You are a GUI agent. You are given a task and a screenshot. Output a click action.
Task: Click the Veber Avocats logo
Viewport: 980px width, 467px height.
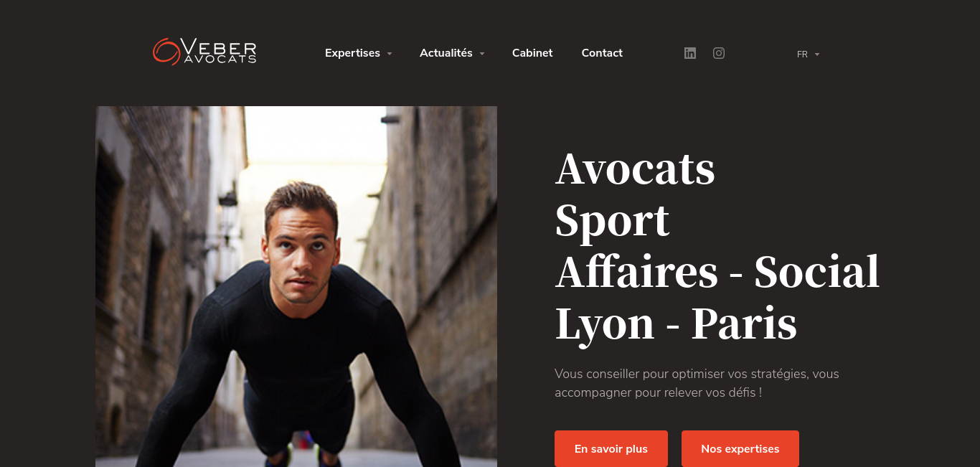tap(204, 52)
